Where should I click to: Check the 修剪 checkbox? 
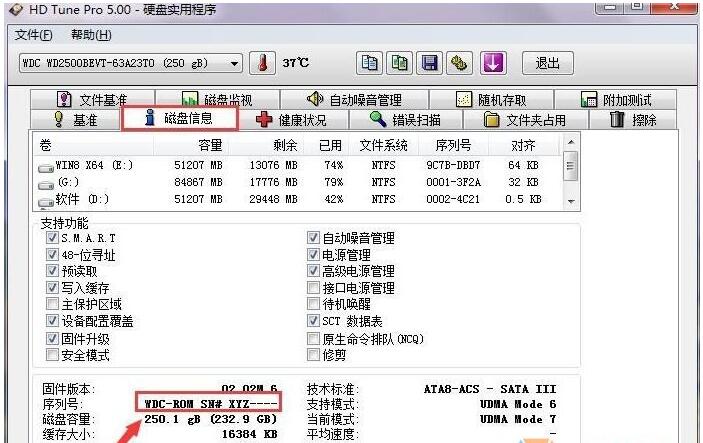click(313, 355)
